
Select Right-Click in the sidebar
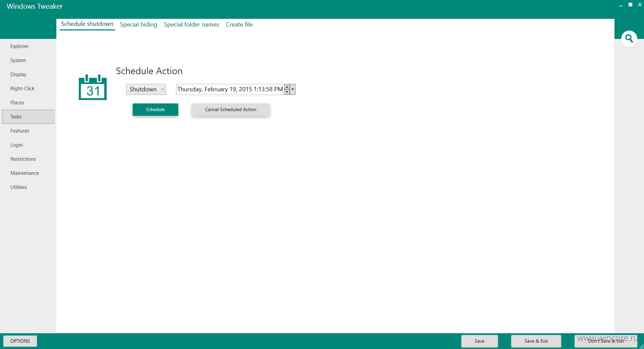click(28, 89)
